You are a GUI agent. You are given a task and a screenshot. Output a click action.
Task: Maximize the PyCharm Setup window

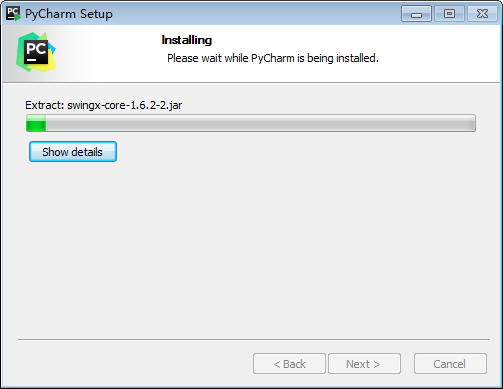pos(449,14)
